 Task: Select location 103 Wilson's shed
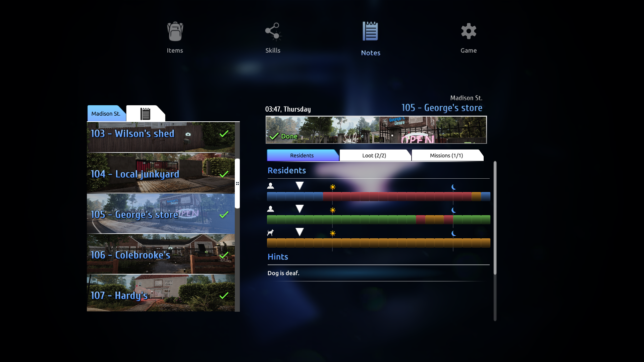click(161, 134)
